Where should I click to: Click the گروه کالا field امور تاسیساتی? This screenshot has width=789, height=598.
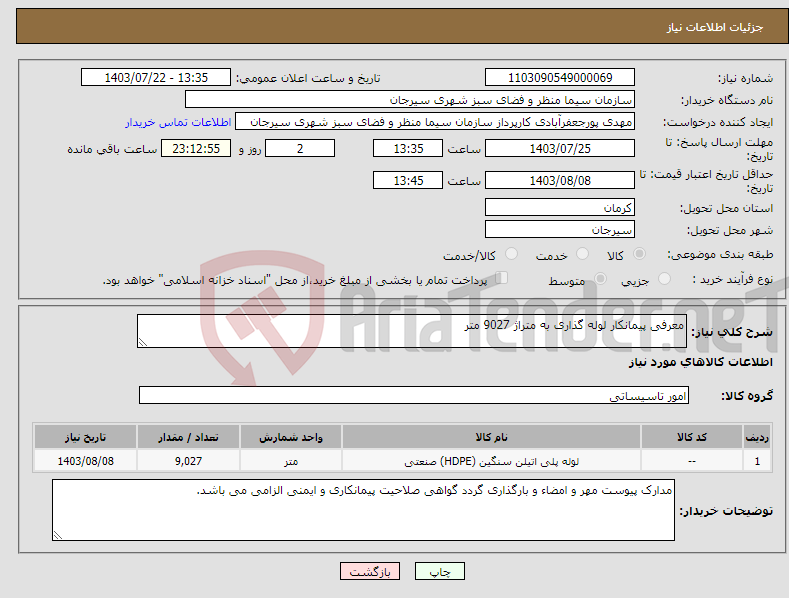coord(414,395)
